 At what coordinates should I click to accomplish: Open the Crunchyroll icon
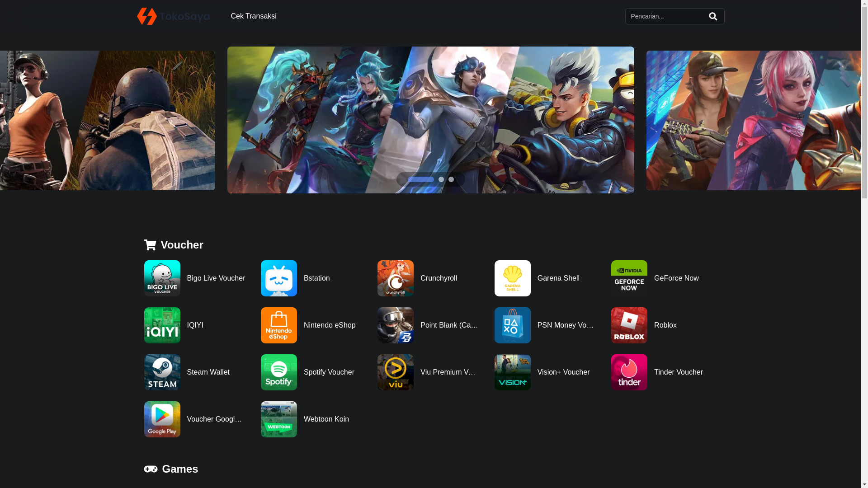[396, 278]
